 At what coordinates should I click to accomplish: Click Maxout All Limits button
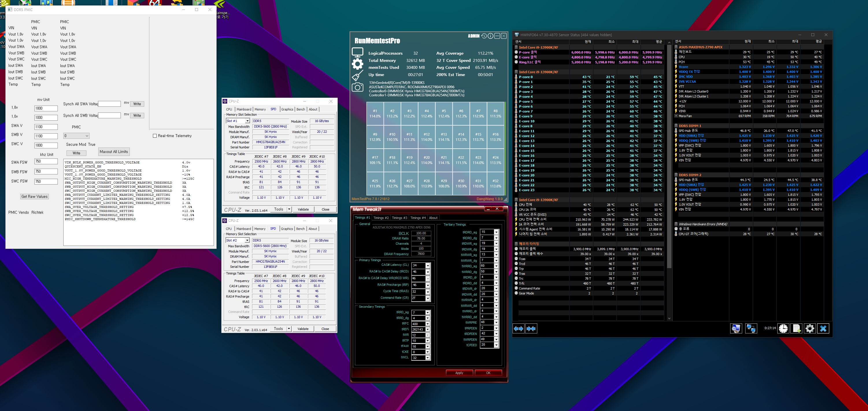[114, 152]
